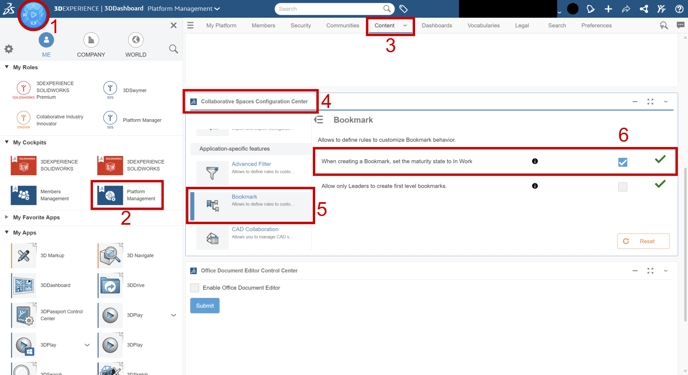Screen dimensions: 688x375
Task: Click the share arrow icon in top bar
Action: click(626, 9)
